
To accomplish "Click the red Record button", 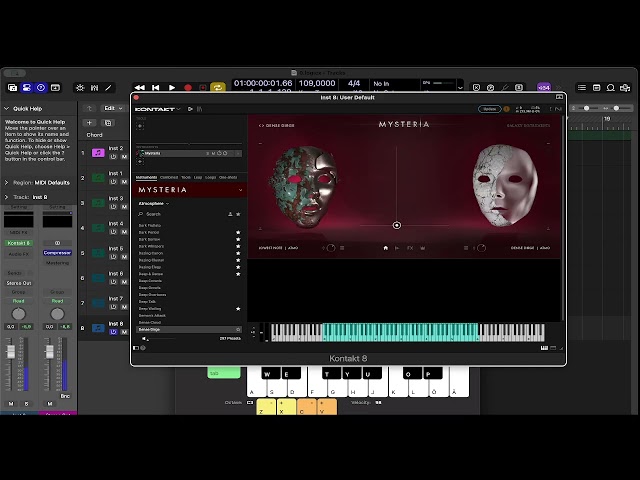I will (x=188, y=88).
